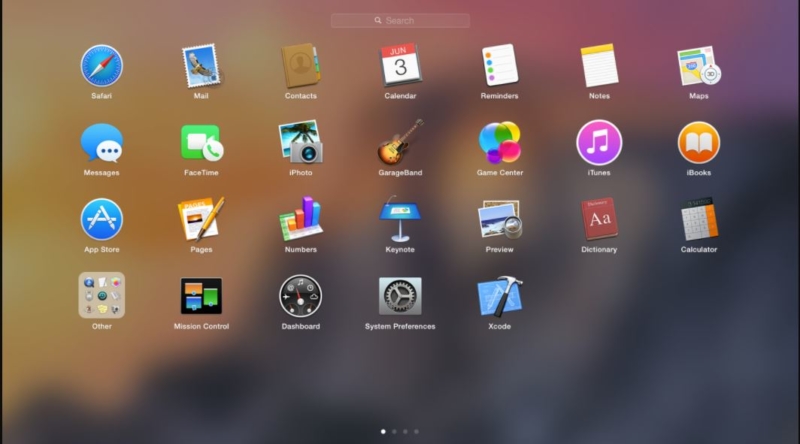
Task: Jump to the last Launchpad page dot
Action: [x=417, y=432]
